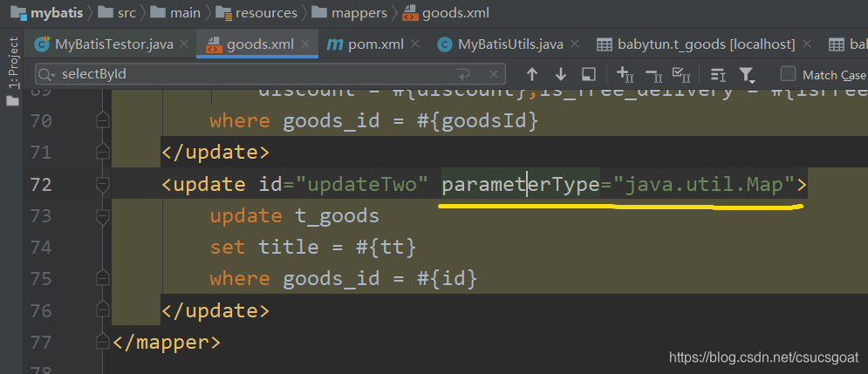868x374 pixels.
Task: Close the MyBatisTestor.java tab
Action: pos(185,44)
